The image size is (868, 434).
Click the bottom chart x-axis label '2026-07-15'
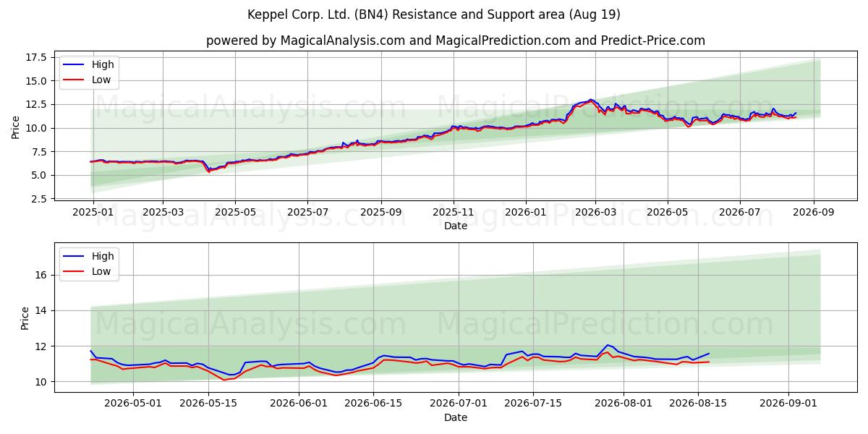[x=533, y=405]
